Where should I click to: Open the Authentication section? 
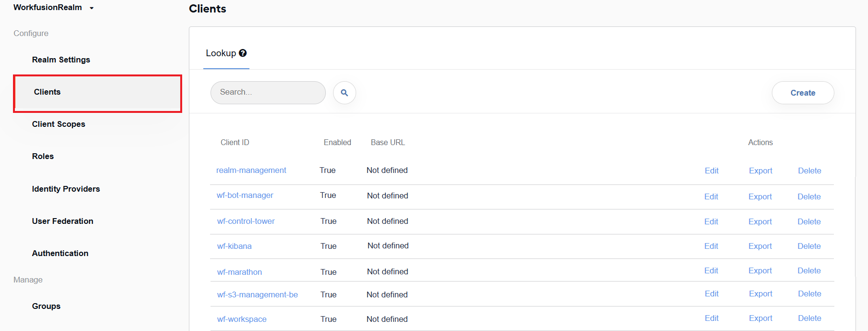[x=60, y=253]
